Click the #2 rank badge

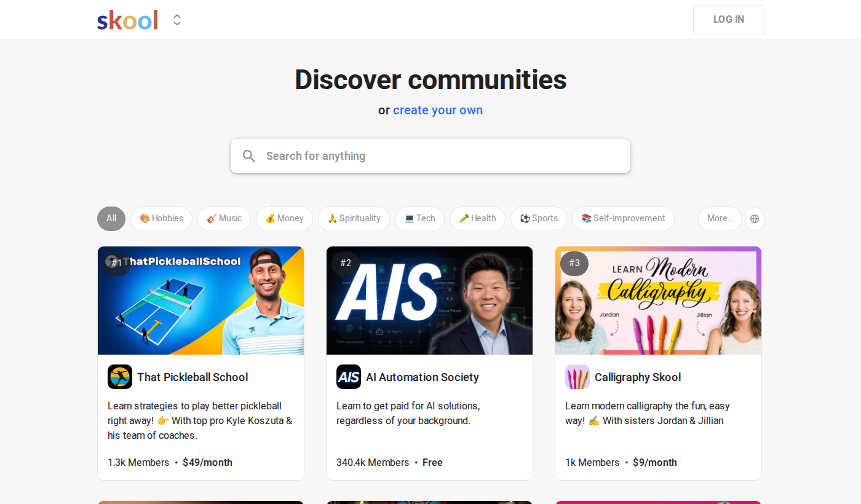[x=346, y=263]
